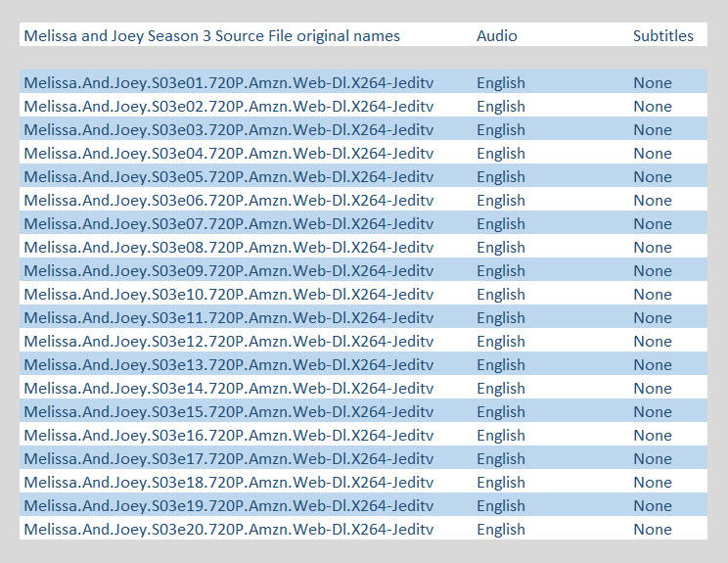Click the Subtitles column header

[663, 36]
